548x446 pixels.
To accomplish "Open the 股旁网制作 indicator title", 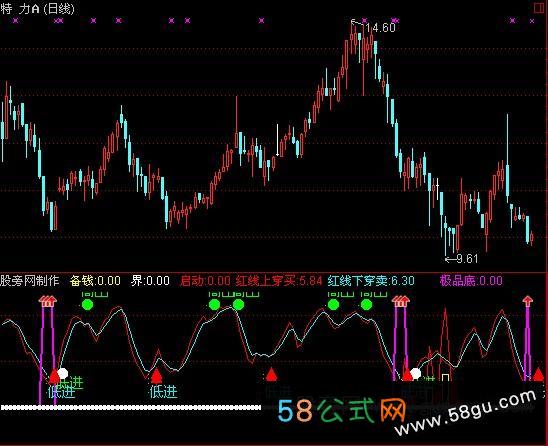I will coord(30,281).
